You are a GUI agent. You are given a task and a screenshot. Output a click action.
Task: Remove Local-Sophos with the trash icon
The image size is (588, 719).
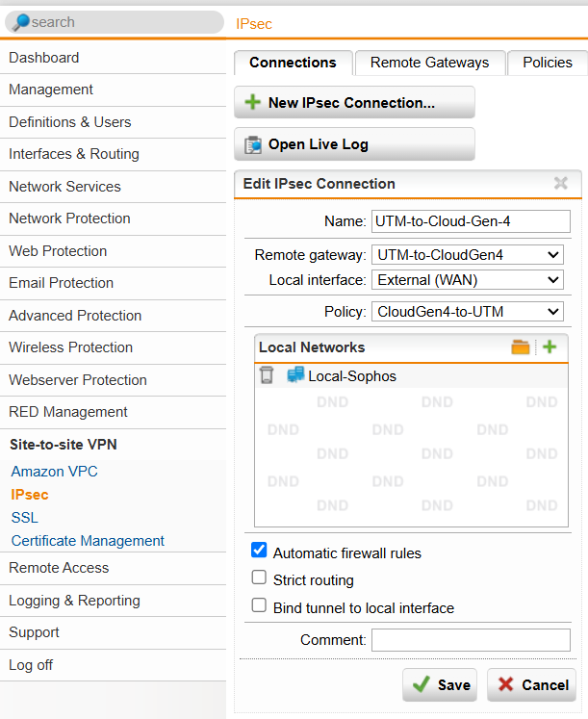coord(268,375)
